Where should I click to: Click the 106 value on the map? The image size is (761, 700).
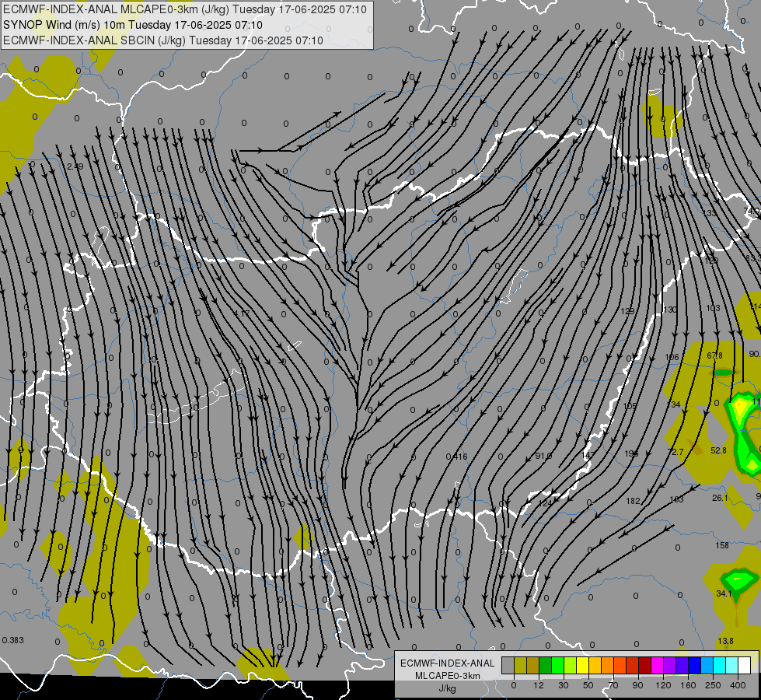coord(672,357)
